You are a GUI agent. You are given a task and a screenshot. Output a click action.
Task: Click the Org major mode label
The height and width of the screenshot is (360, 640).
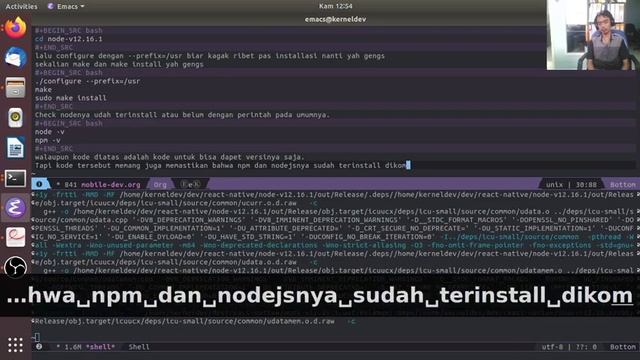pyautogui.click(x=160, y=184)
